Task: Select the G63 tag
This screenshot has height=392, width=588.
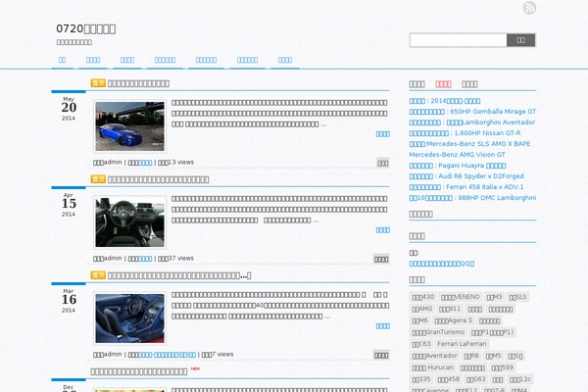Action: point(476,379)
